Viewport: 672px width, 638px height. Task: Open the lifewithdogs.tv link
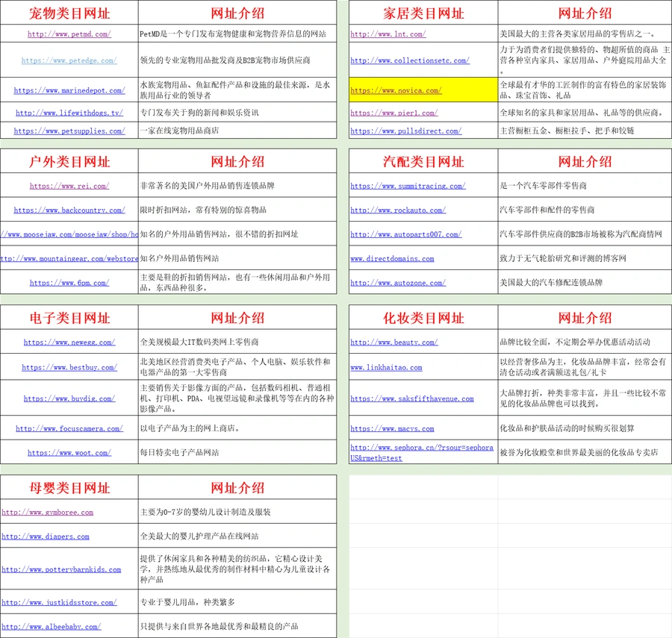click(69, 113)
